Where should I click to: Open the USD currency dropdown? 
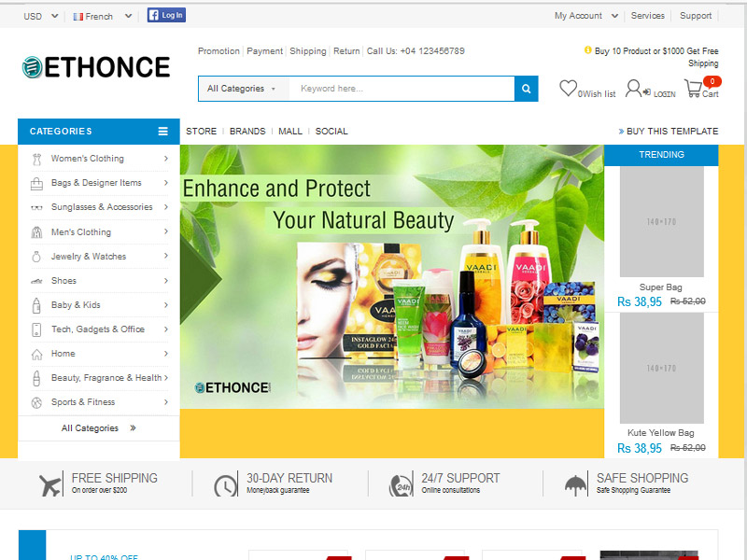click(41, 16)
